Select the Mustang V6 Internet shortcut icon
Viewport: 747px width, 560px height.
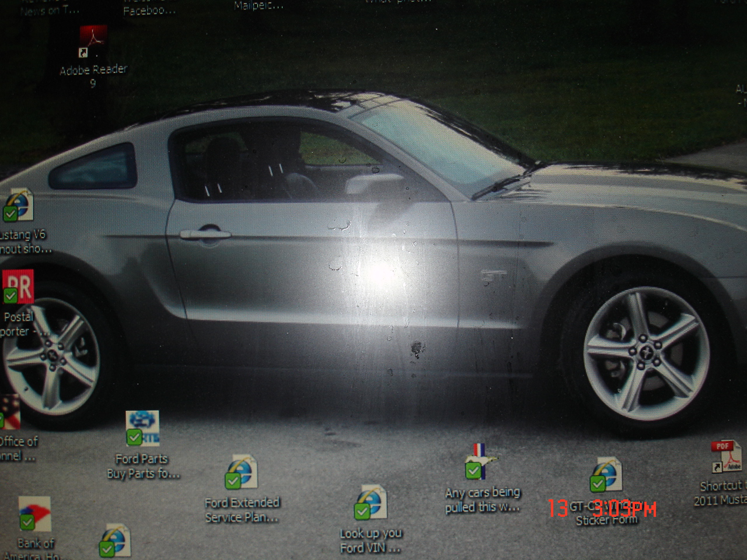tap(18, 205)
